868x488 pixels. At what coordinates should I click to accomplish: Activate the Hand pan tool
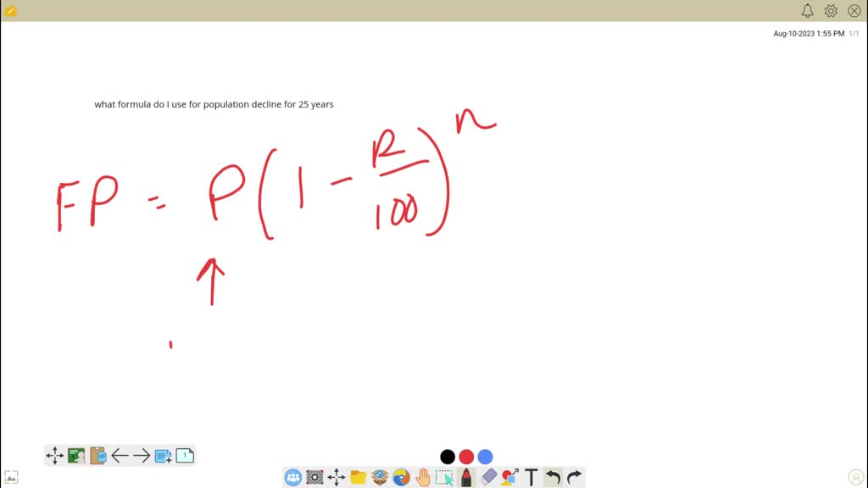click(423, 477)
